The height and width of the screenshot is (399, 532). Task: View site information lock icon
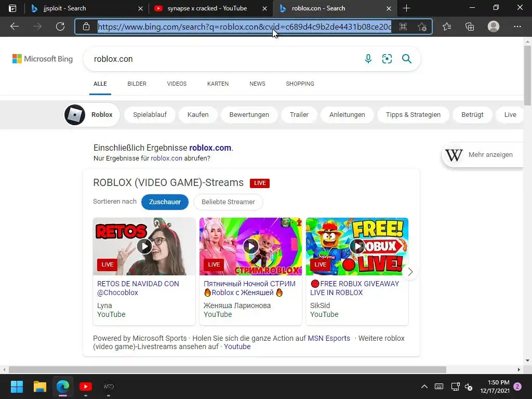pyautogui.click(x=86, y=26)
